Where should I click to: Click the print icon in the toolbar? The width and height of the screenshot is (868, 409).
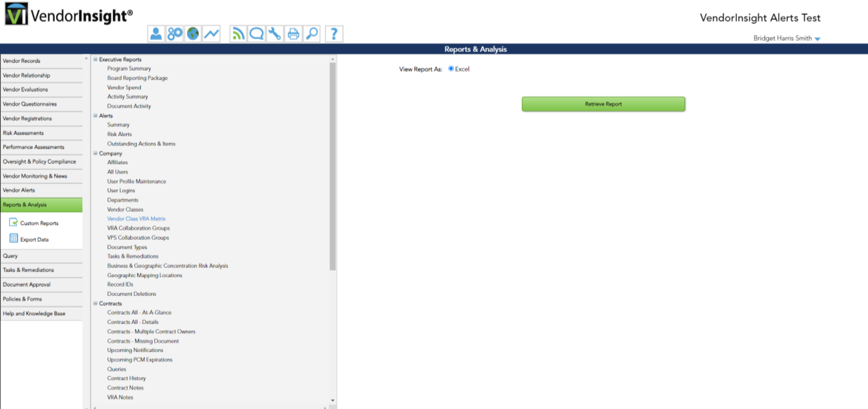pyautogui.click(x=293, y=33)
